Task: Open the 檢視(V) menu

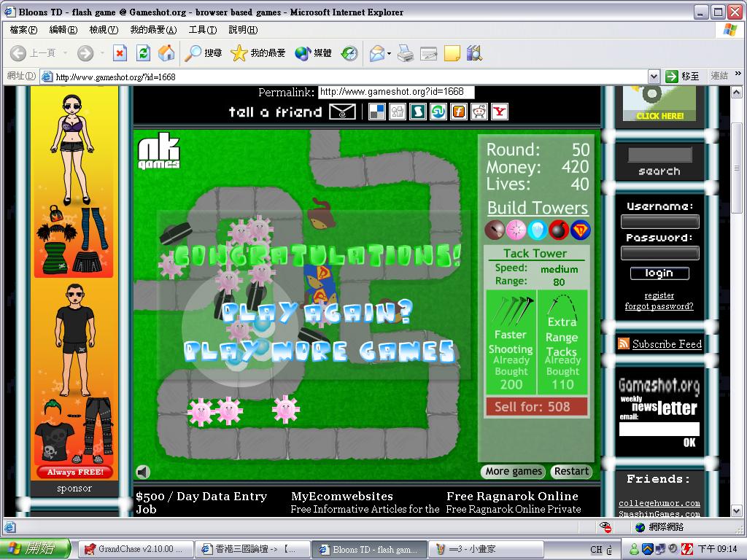Action: [104, 30]
